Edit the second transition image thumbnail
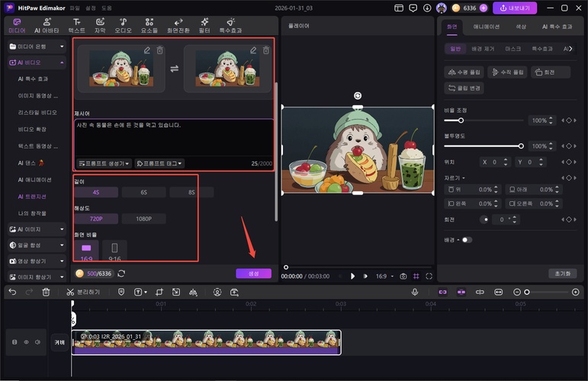This screenshot has width=588, height=381. (x=253, y=50)
